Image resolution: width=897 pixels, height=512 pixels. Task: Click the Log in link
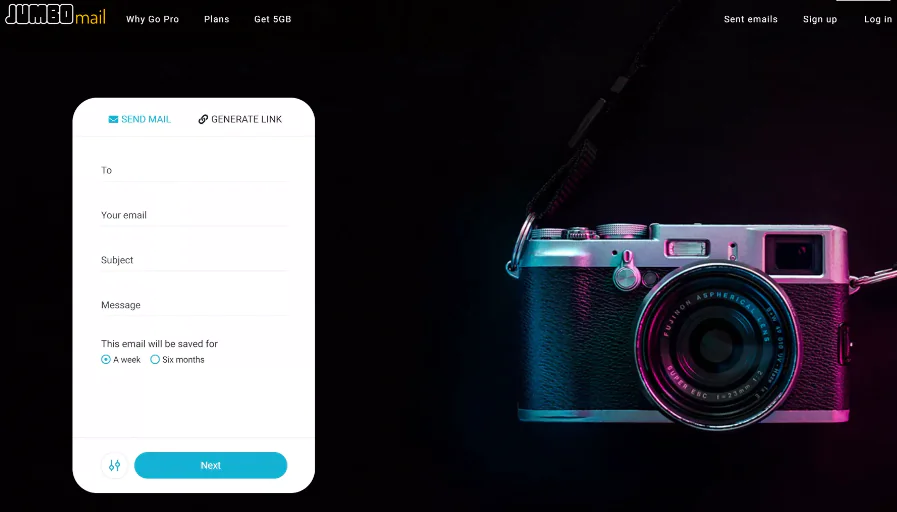(878, 19)
